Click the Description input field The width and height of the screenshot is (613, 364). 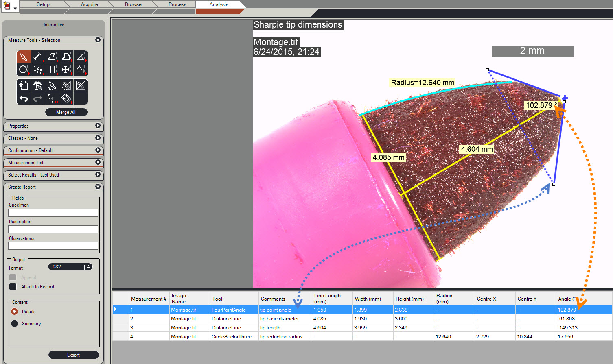53,229
